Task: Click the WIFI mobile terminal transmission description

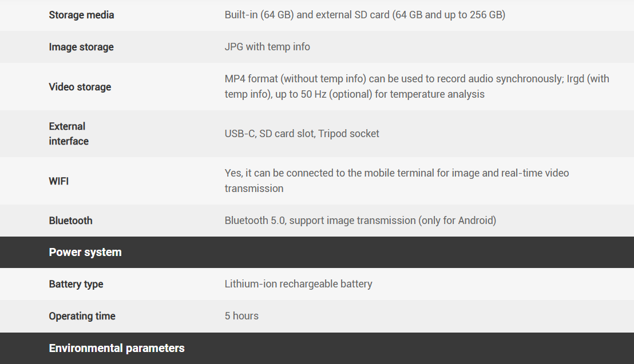Action: [397, 181]
